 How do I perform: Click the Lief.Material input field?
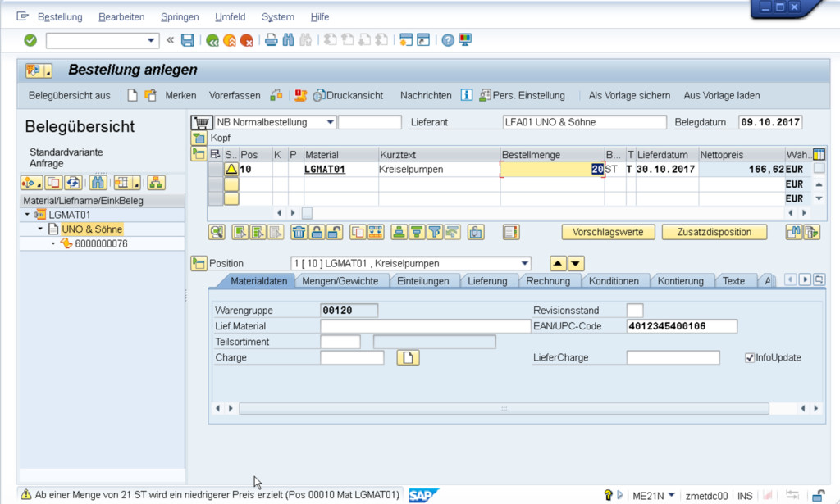click(425, 326)
